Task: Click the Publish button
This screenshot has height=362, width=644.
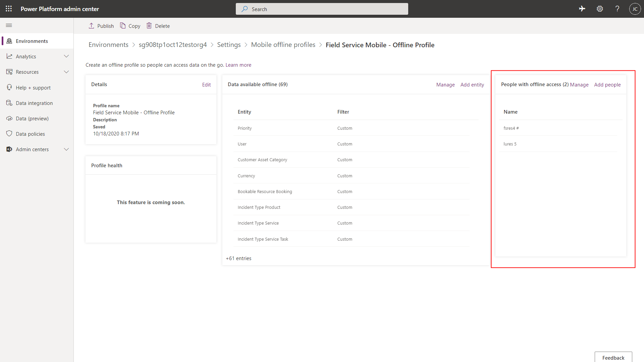Action: coord(101,26)
